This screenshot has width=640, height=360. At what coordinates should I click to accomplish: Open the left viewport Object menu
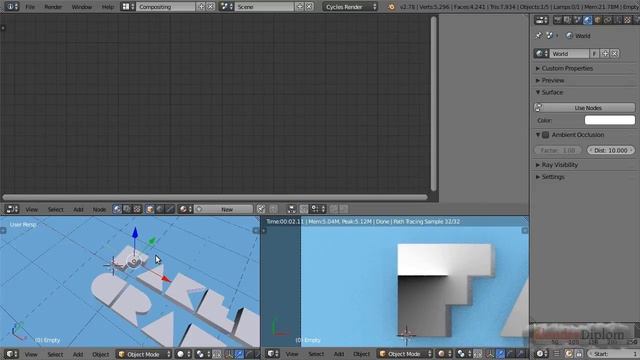pyautogui.click(x=100, y=354)
